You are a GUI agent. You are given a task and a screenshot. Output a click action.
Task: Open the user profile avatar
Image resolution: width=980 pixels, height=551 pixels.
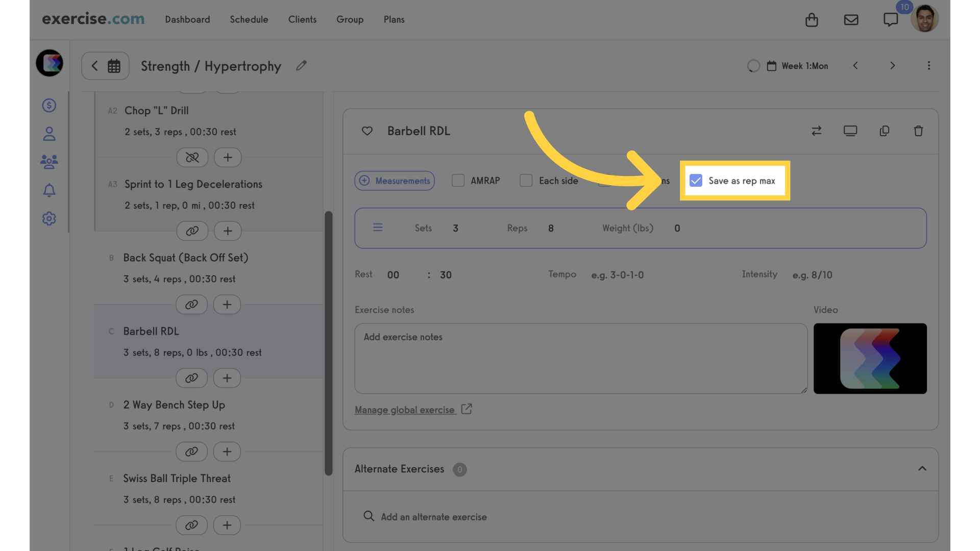(924, 19)
